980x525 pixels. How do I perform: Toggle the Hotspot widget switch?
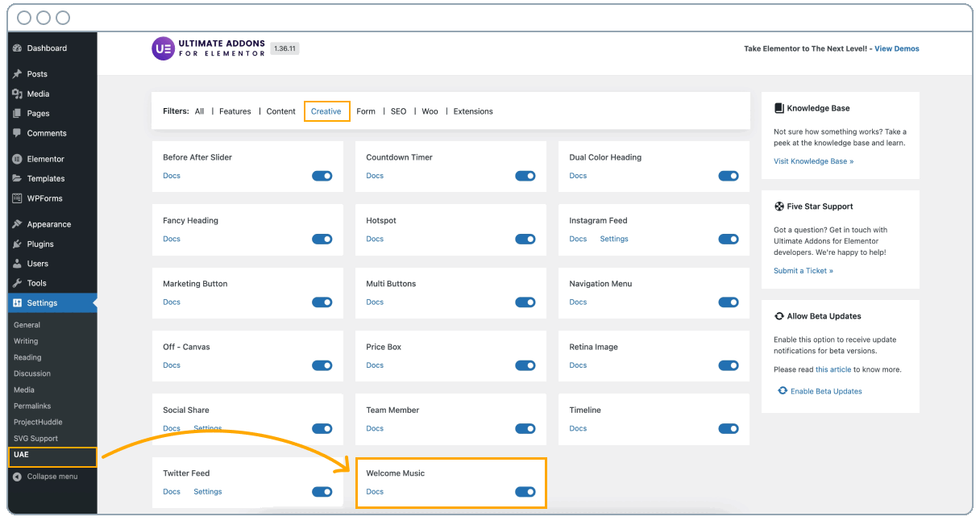(525, 239)
